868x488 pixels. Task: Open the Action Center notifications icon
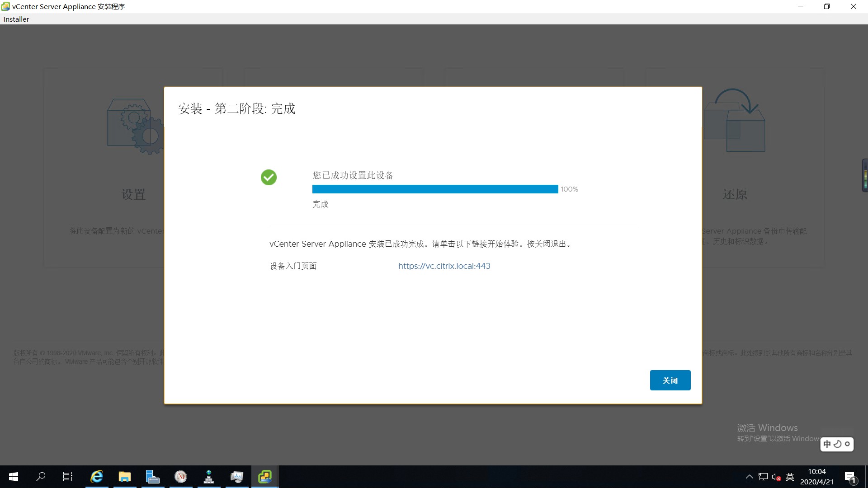(x=850, y=477)
